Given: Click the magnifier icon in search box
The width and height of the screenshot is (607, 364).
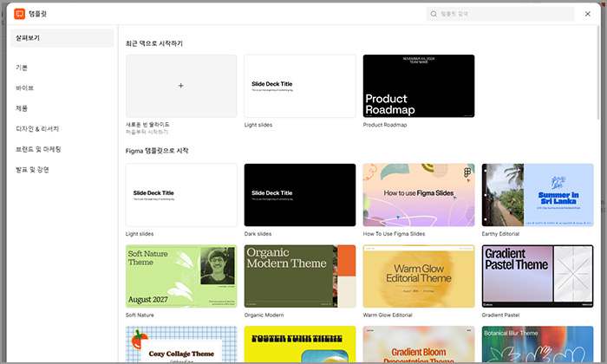Looking at the screenshot, I should pos(434,14).
